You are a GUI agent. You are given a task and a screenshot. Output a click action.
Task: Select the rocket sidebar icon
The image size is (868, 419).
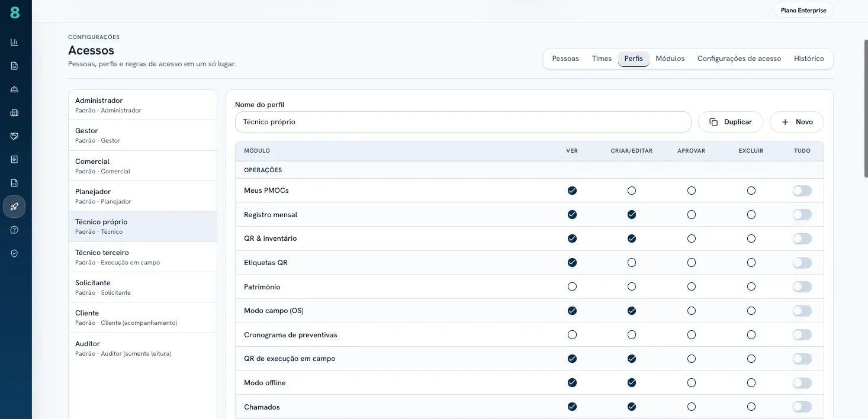(14, 207)
